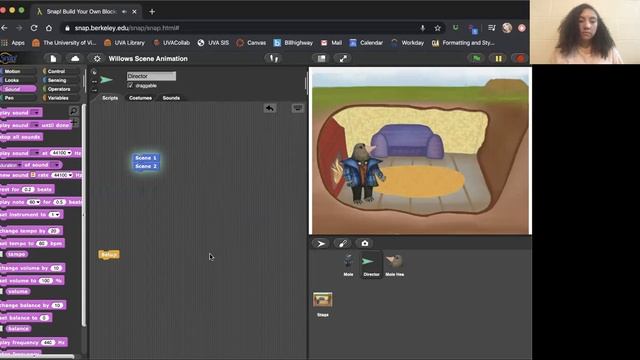Viewport: 640px width, 360px height.
Task: Click the Setup block in scripts area
Action: tap(109, 255)
